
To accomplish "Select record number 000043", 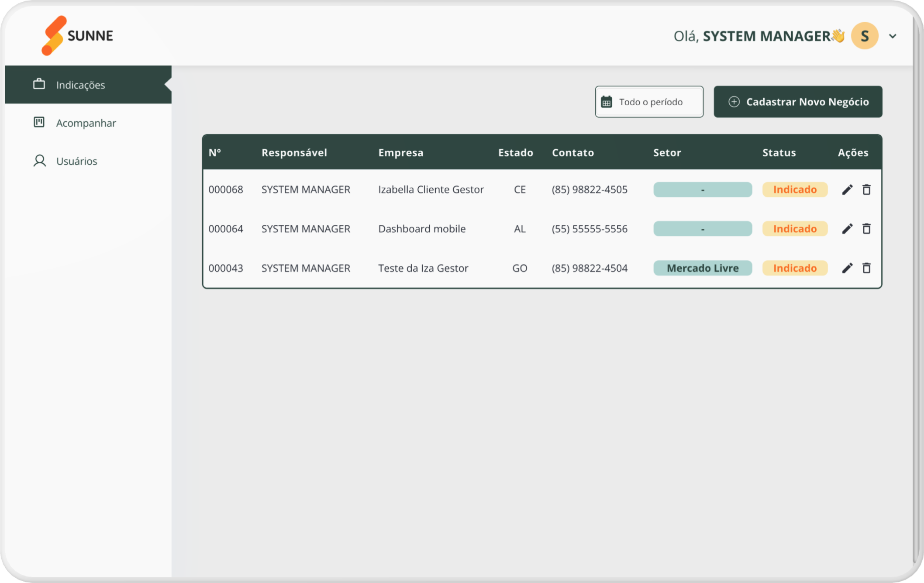I will pyautogui.click(x=226, y=268).
